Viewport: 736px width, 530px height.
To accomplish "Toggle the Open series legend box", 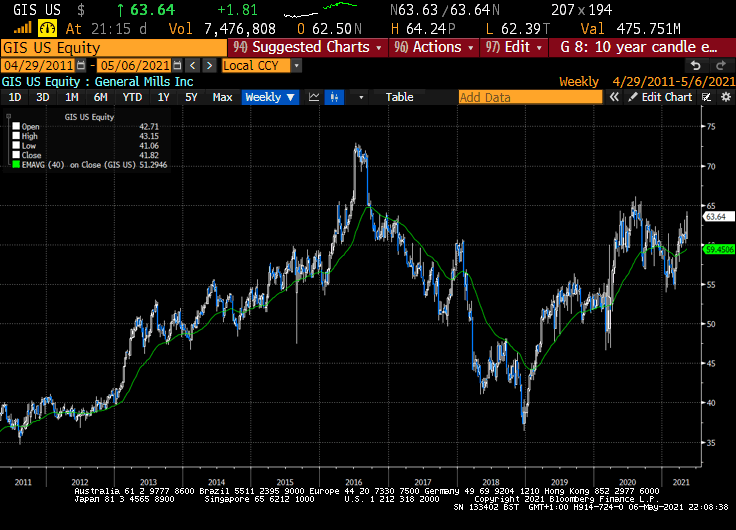I will [15, 126].
